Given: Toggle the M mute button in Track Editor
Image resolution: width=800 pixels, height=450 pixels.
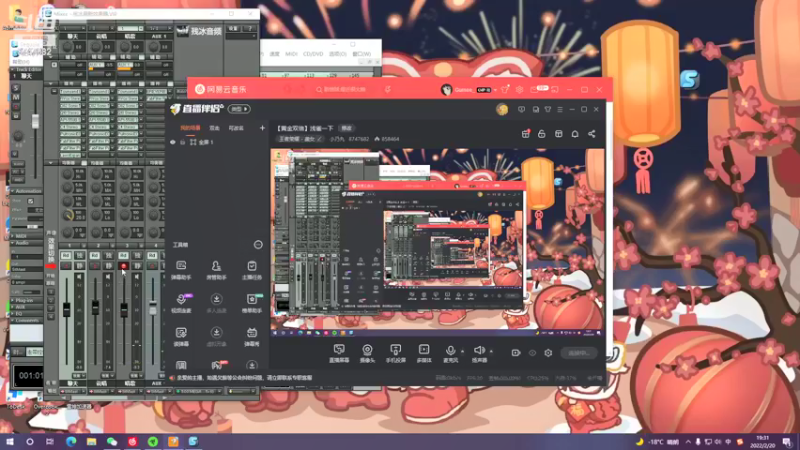Looking at the screenshot, I should (x=16, y=97).
